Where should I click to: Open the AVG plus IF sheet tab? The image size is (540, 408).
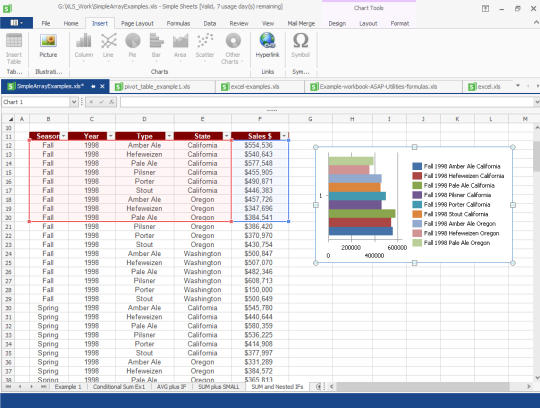pos(172,387)
